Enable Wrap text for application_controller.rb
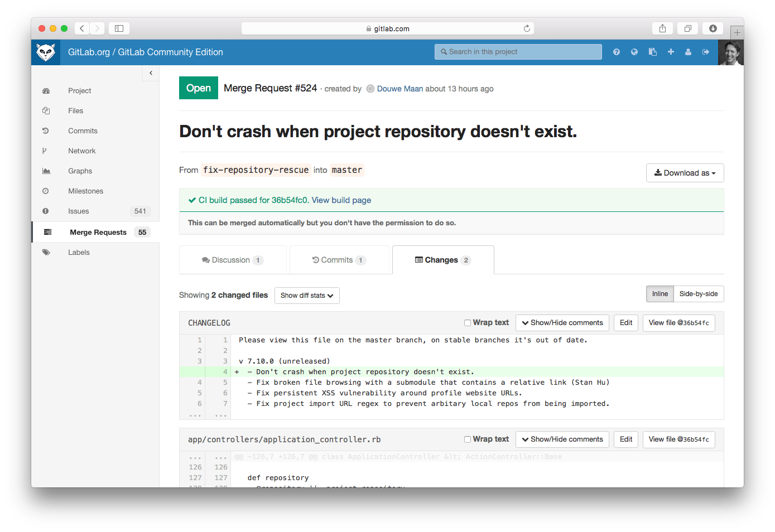Screen dimensions: 775x532 [468, 439]
